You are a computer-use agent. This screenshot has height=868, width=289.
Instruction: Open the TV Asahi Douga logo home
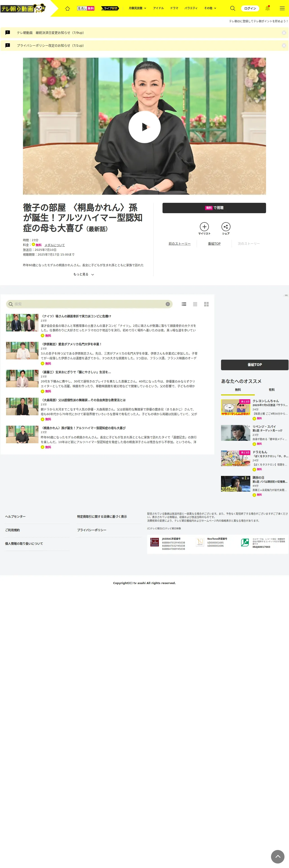point(23,8)
